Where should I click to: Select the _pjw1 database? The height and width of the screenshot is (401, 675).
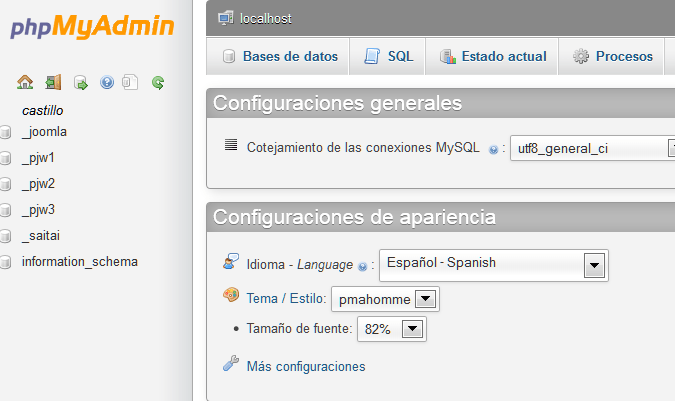tap(39, 158)
